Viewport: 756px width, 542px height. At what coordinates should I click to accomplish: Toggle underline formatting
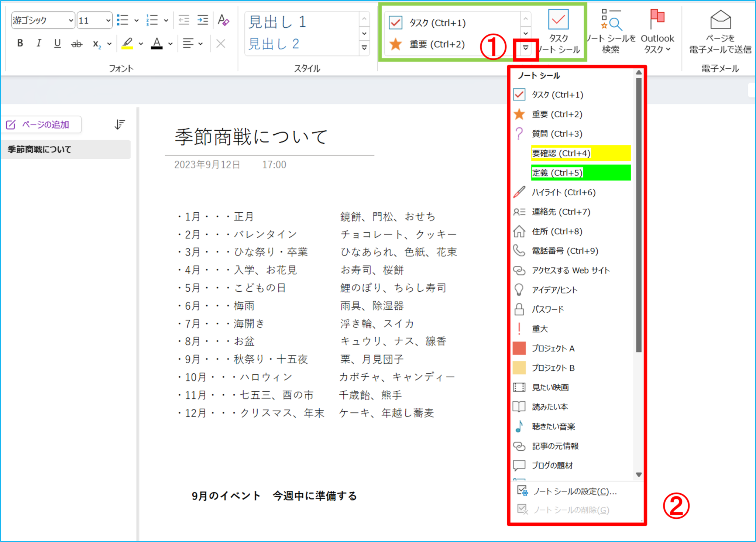[x=57, y=44]
